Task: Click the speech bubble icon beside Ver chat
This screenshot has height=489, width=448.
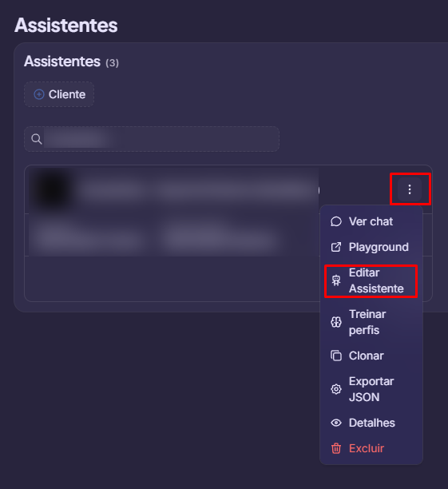Action: point(335,221)
